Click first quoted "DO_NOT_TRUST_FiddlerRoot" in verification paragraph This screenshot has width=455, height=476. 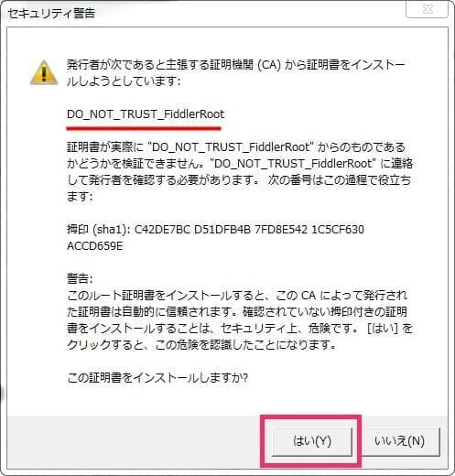231,147
